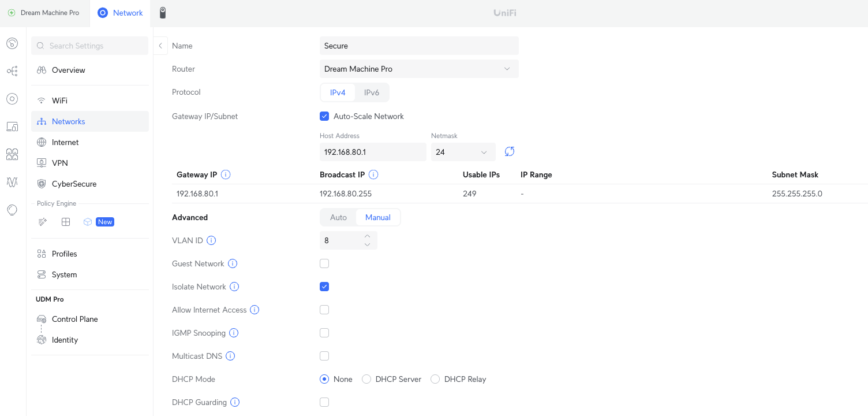Click the Search Settings field
Image resolution: width=868 pixels, height=416 pixels.
coord(90,46)
